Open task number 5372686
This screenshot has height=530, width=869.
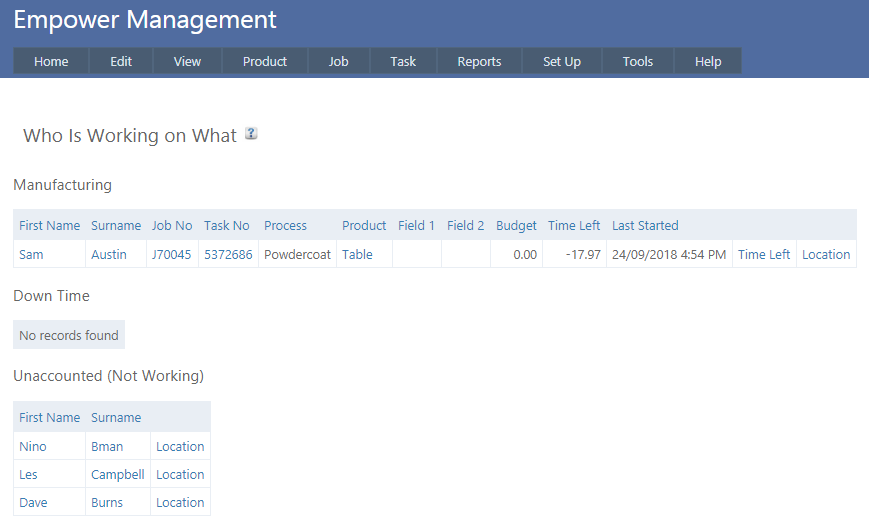coord(227,255)
